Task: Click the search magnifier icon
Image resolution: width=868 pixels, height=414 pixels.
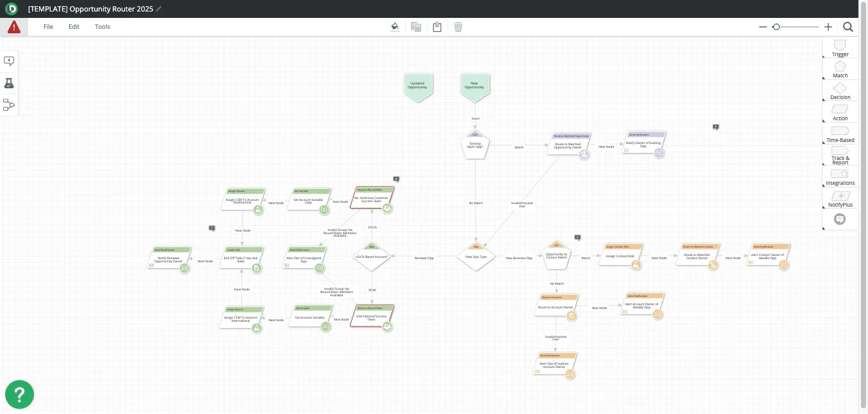Action: [x=848, y=27]
